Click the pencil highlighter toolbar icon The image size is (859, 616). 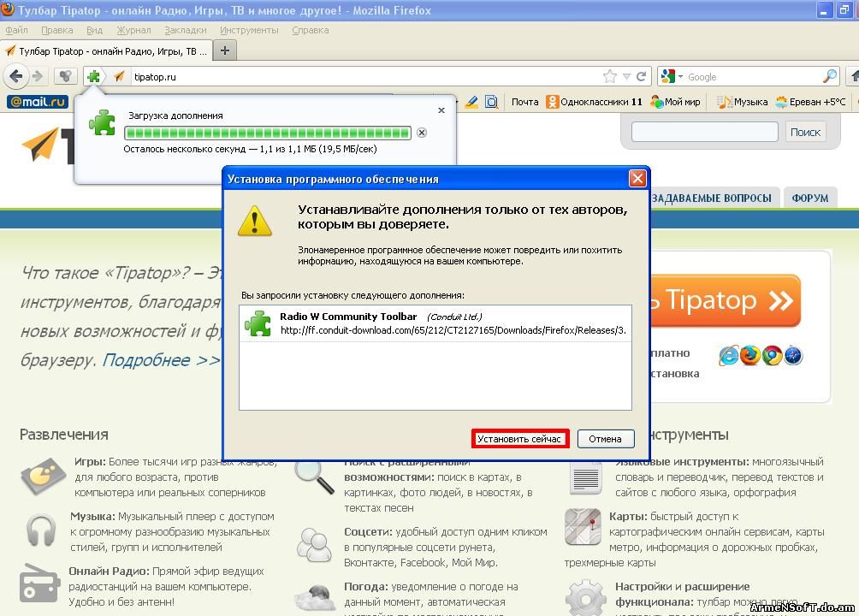pyautogui.click(x=471, y=102)
